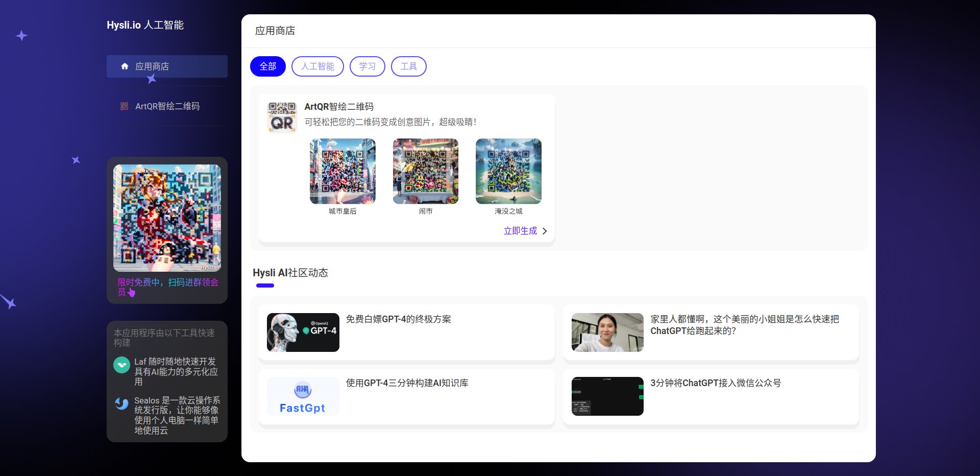The height and width of the screenshot is (476, 980).
Task: Click the 闹市 caption label
Action: click(x=426, y=211)
